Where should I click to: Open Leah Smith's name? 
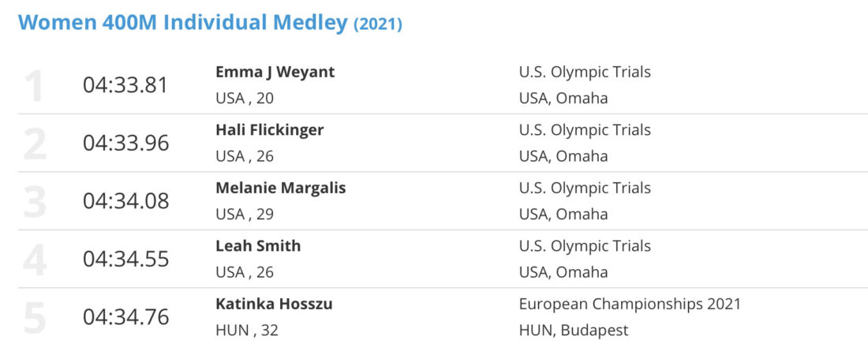coord(258,245)
